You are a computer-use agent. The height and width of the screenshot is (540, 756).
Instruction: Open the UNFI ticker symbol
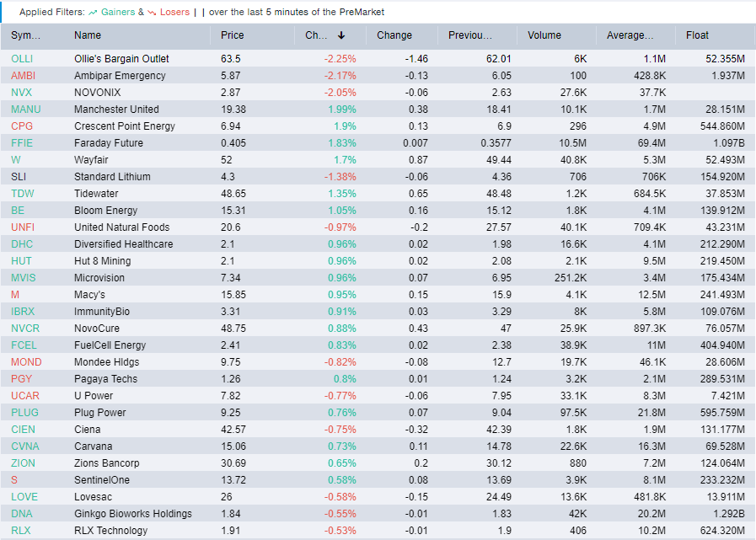(x=23, y=227)
